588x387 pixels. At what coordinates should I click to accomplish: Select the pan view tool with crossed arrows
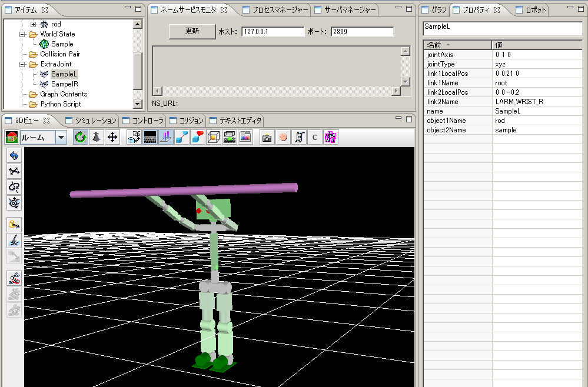[112, 136]
